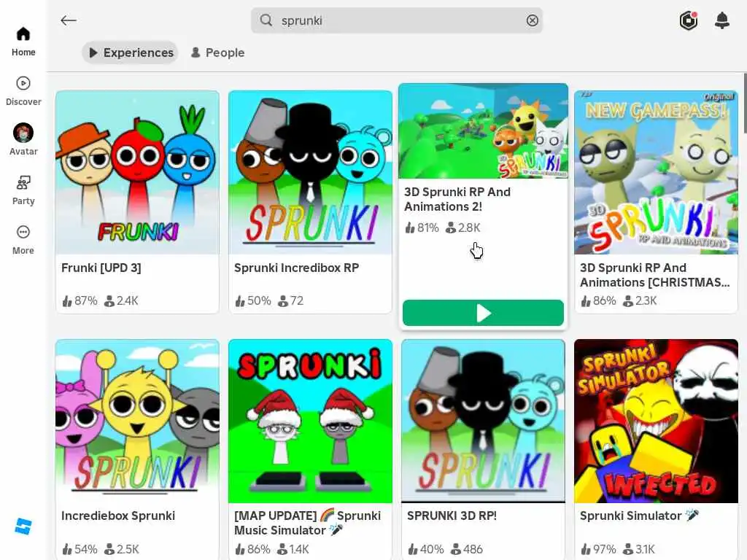747x560 pixels.
Task: Click the back arrow
Action: tap(69, 20)
